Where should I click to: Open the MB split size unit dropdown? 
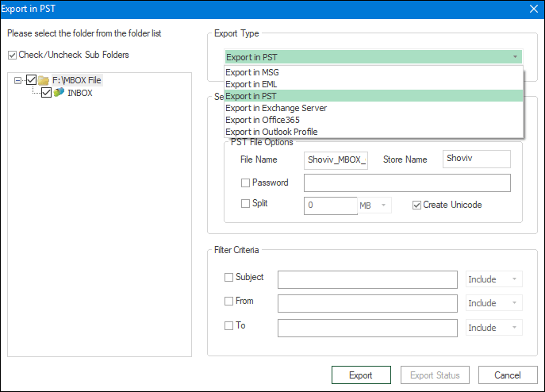[x=383, y=206]
